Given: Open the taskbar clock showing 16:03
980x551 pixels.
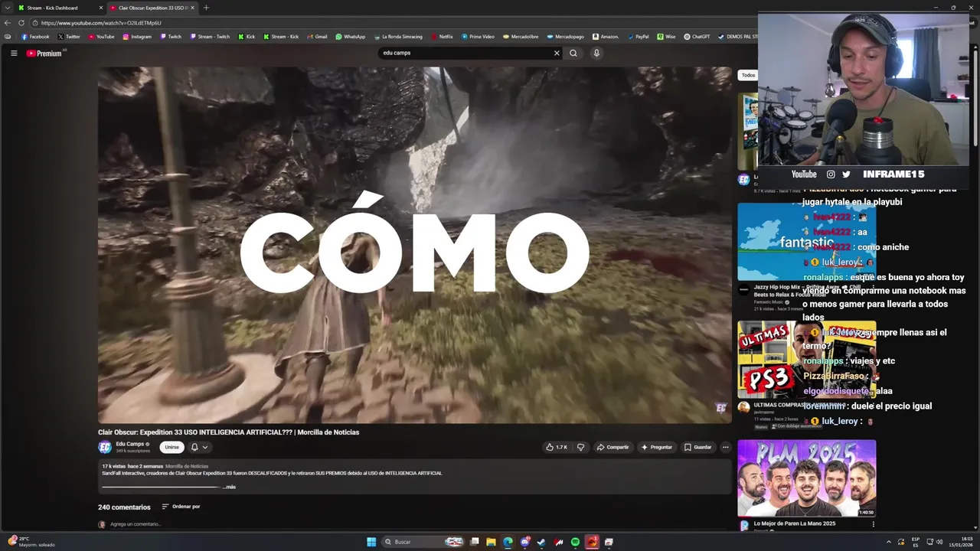Looking at the screenshot, I should tap(962, 542).
